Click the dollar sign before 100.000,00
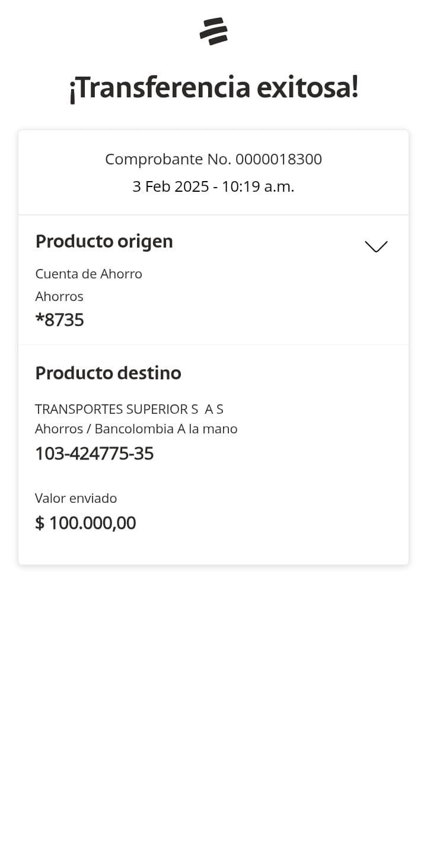The image size is (427, 868). point(40,523)
